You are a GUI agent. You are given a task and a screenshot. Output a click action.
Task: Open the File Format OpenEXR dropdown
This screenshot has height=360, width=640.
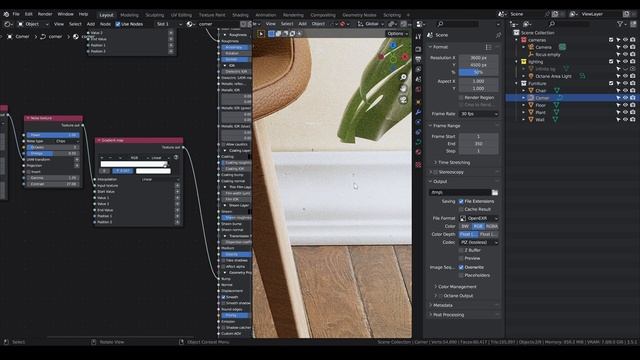click(x=478, y=218)
